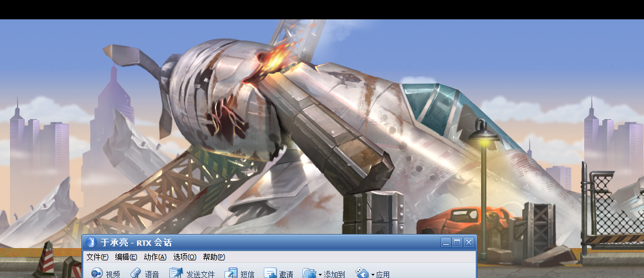This screenshot has height=278, width=644.
Task: Minimize the RTX 会话 window
Action: [x=447, y=242]
